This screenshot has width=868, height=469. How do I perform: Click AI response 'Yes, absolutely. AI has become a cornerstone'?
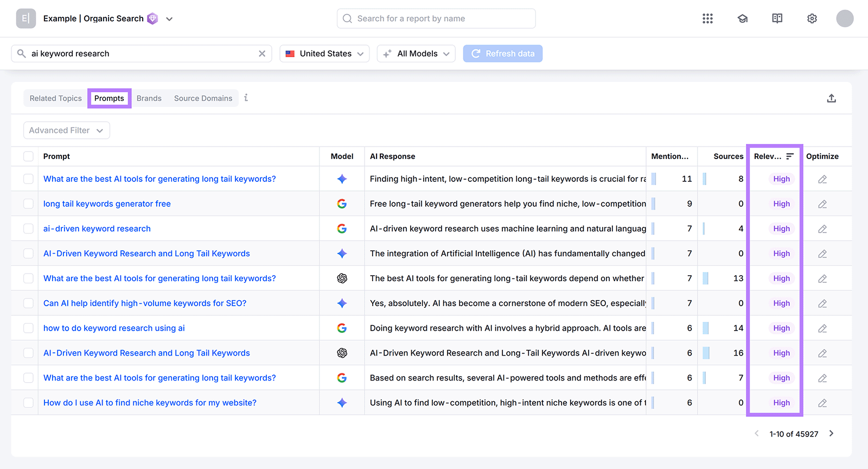(508, 303)
